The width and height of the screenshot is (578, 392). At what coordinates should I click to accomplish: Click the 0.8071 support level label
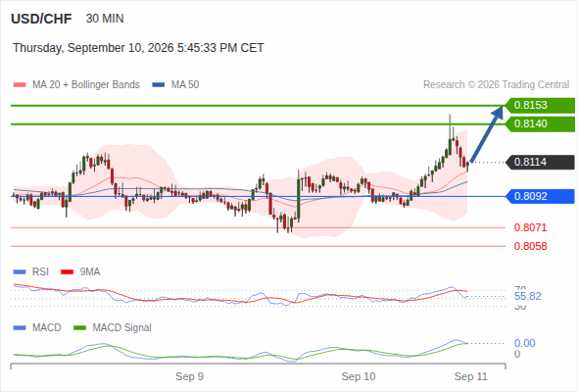[x=530, y=227]
